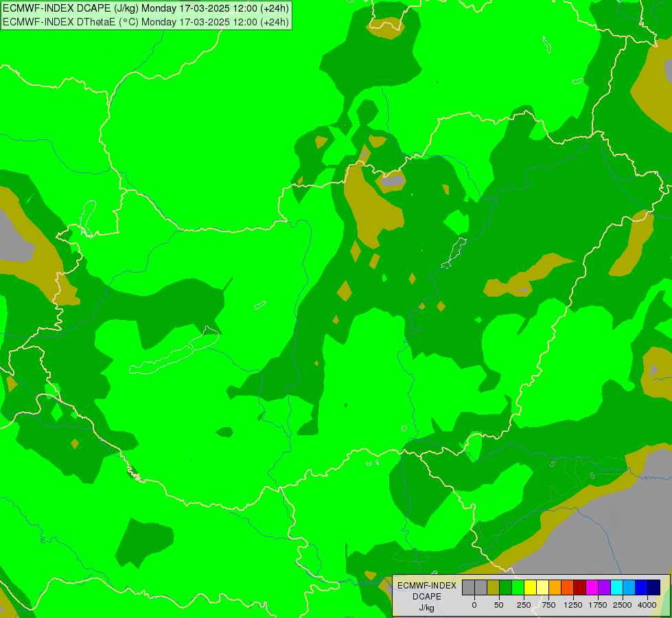This screenshot has width=672, height=618.
Task: Click the magenta legend swatch
Action: [x=592, y=587]
